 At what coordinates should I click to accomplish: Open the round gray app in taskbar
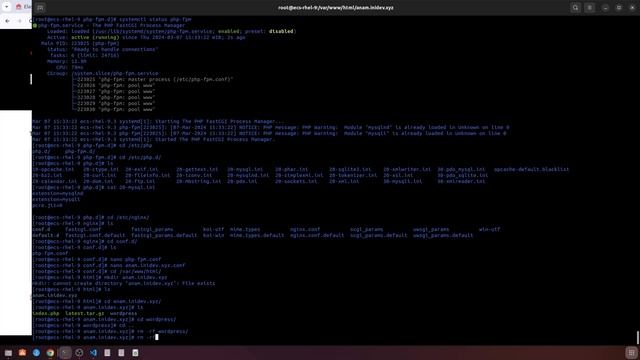79,353
